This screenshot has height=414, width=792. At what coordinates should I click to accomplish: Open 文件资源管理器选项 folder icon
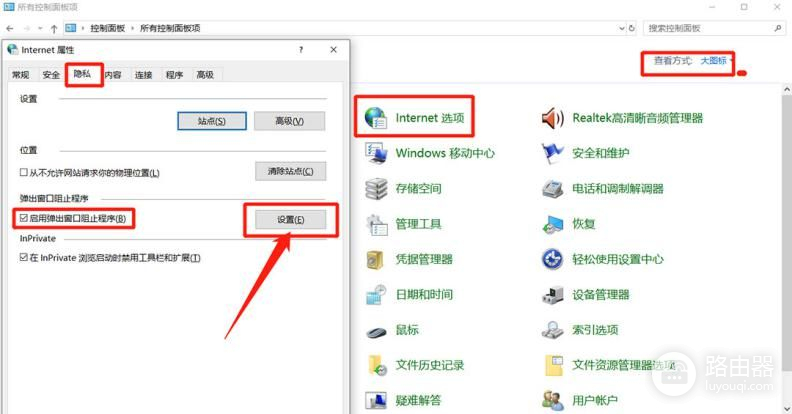click(x=553, y=366)
